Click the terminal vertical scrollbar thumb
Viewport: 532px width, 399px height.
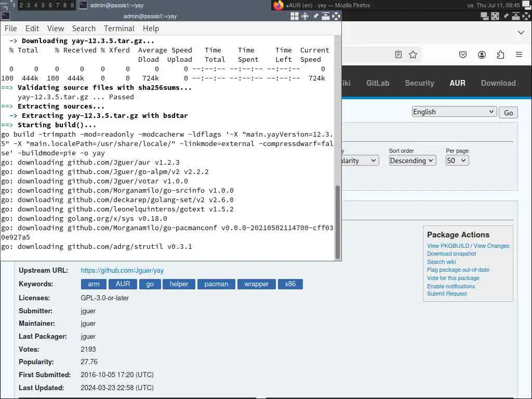click(337, 222)
